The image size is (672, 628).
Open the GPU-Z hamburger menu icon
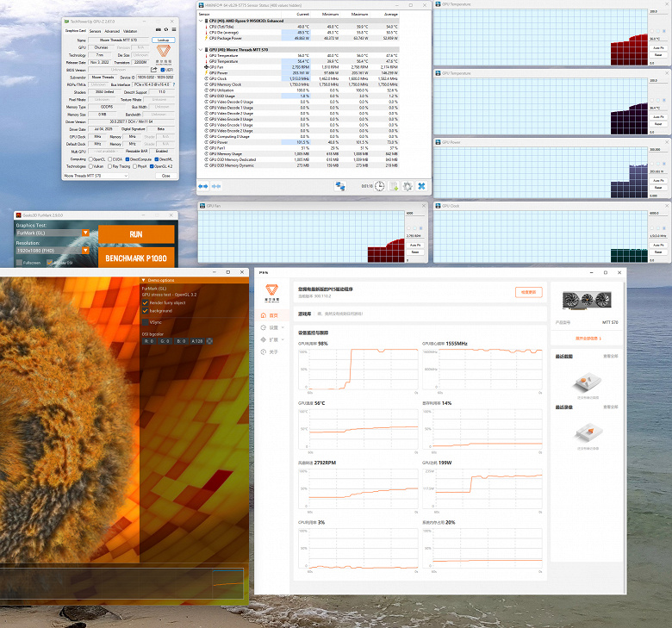coord(173,29)
